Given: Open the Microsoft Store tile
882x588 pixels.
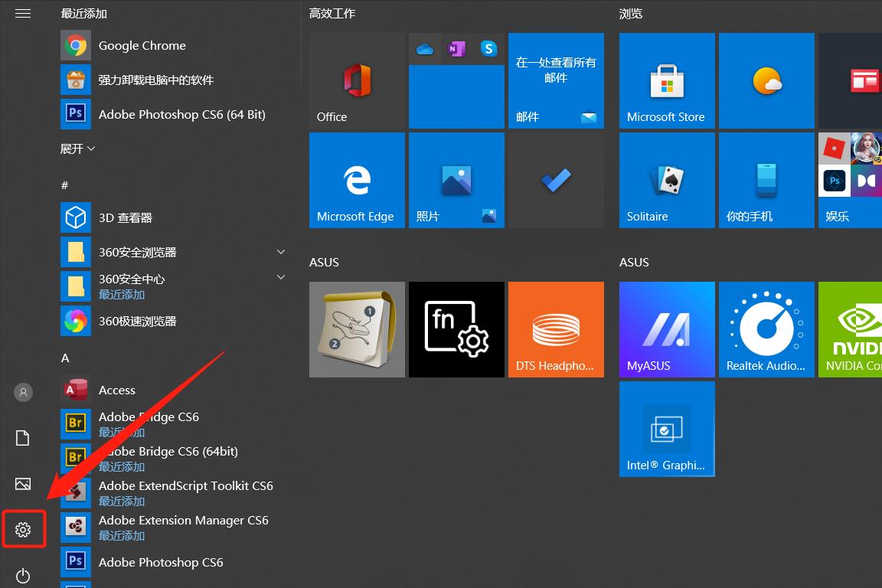Looking at the screenshot, I should point(667,80).
